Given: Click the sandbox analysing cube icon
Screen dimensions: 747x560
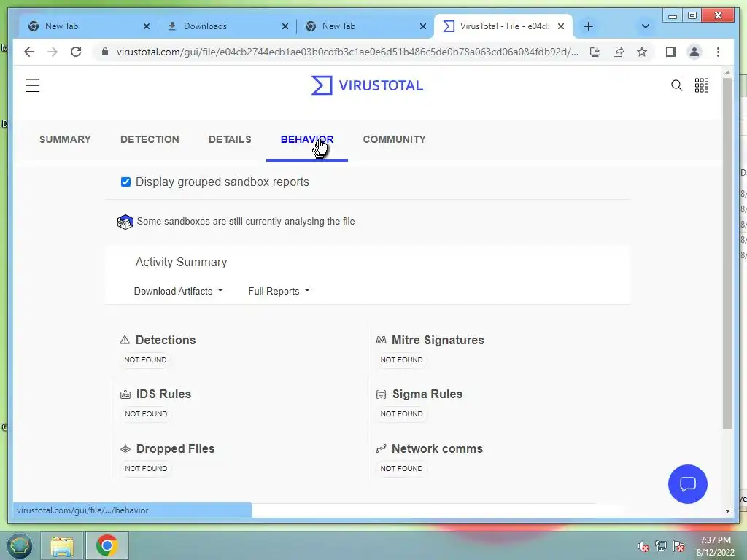Looking at the screenshot, I should [125, 222].
